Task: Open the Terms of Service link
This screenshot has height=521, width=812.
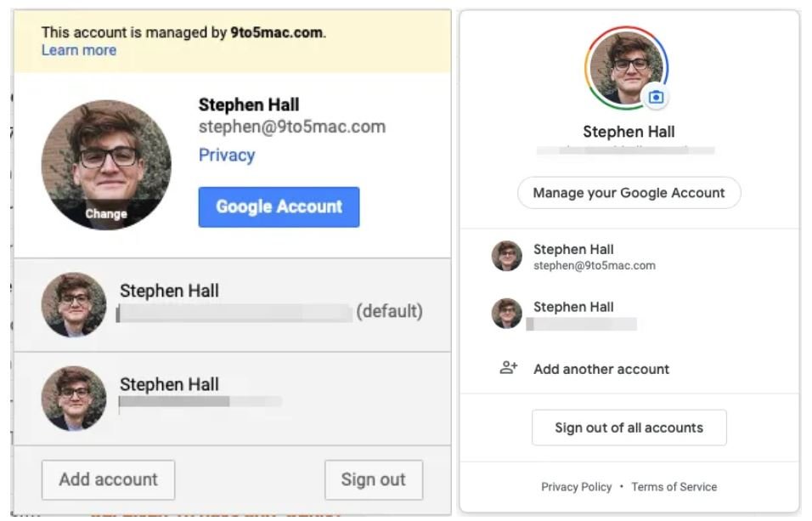Action: (674, 487)
